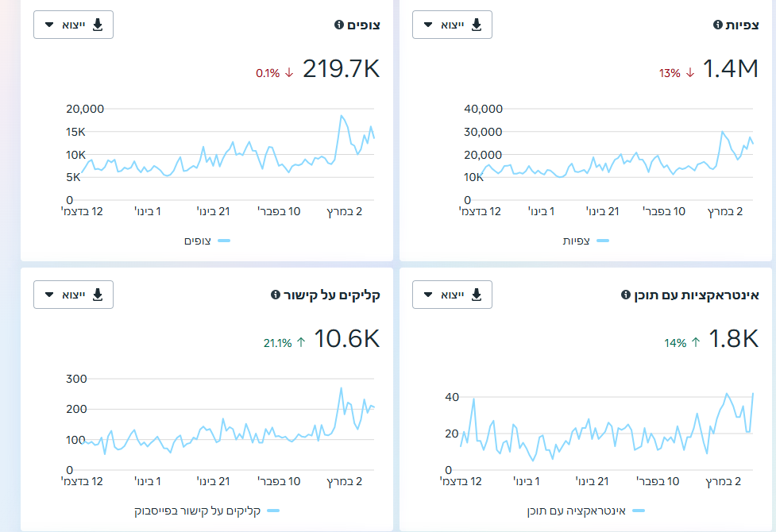Open info tooltip for אינטראקציות עם תוכן

626,295
